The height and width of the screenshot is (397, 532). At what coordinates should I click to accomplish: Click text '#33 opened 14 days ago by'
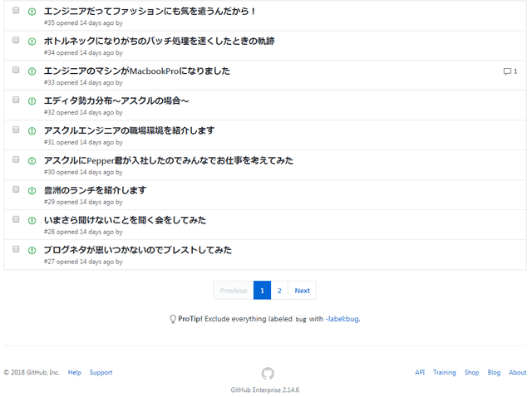83,83
